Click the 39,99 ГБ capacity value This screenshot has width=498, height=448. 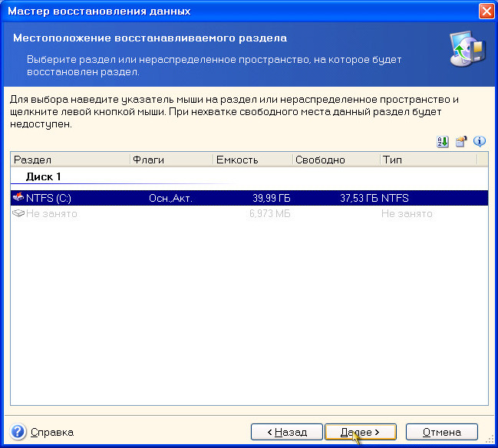pos(272,198)
